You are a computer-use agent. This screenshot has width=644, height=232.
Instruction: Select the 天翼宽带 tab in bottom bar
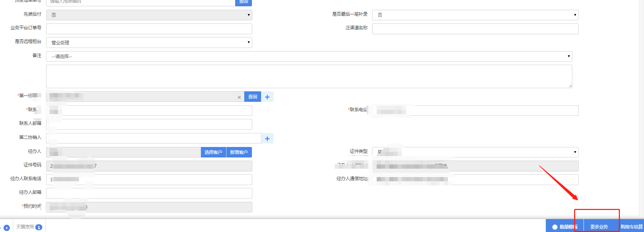click(x=29, y=227)
